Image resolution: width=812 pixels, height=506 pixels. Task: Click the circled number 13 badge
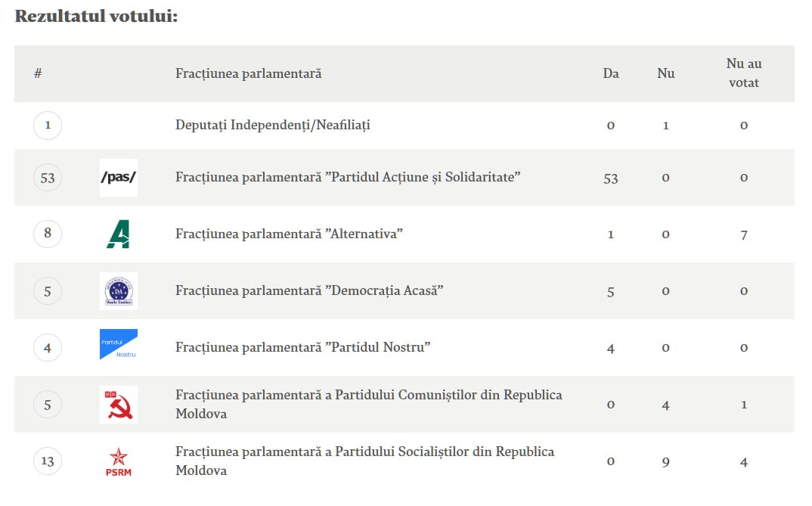pos(48,461)
